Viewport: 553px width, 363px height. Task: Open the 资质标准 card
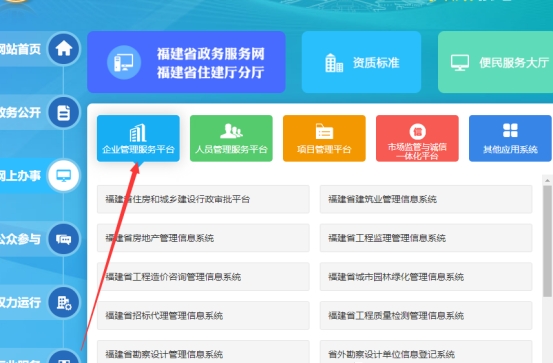361,62
